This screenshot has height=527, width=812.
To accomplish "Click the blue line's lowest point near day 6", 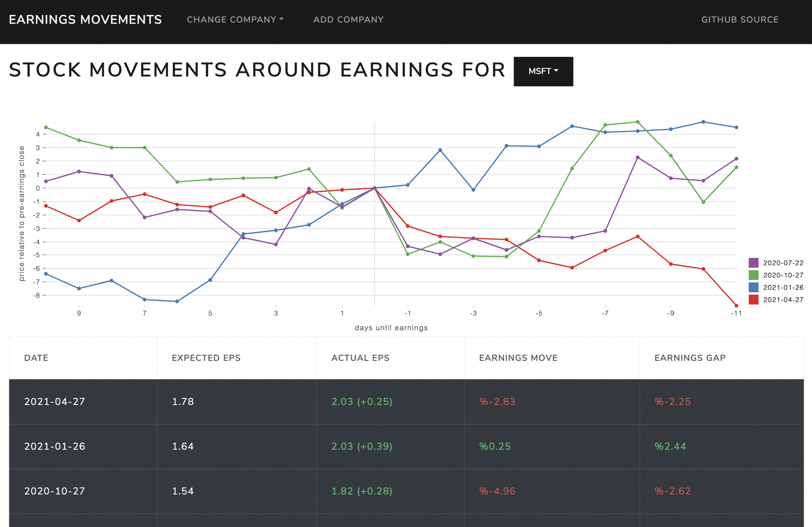I will click(x=177, y=301).
